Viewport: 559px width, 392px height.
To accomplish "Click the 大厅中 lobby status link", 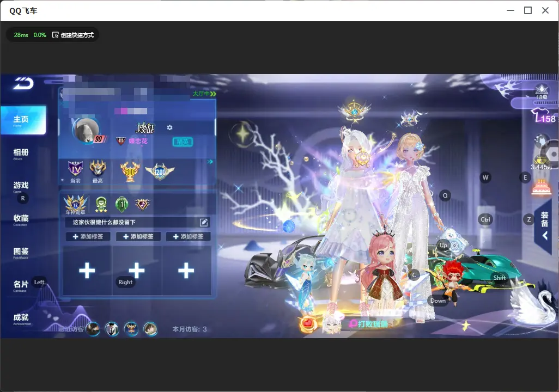I will (x=204, y=94).
